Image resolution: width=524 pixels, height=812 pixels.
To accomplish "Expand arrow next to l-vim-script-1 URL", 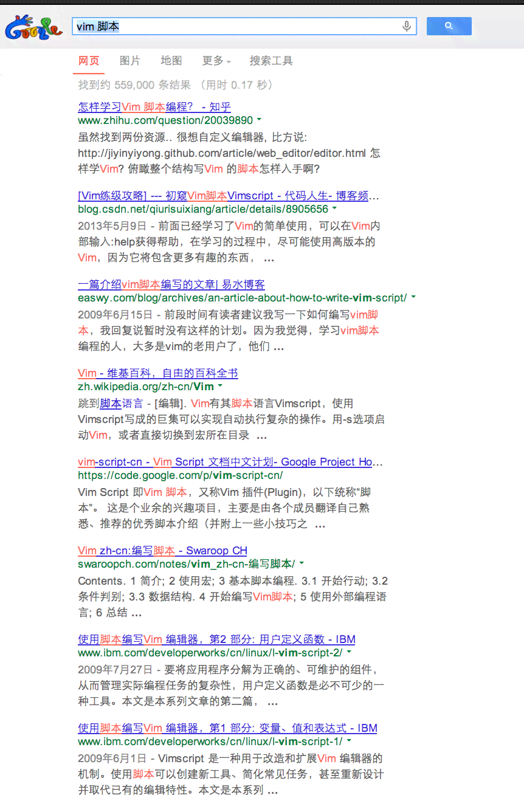I will pyautogui.click(x=349, y=741).
